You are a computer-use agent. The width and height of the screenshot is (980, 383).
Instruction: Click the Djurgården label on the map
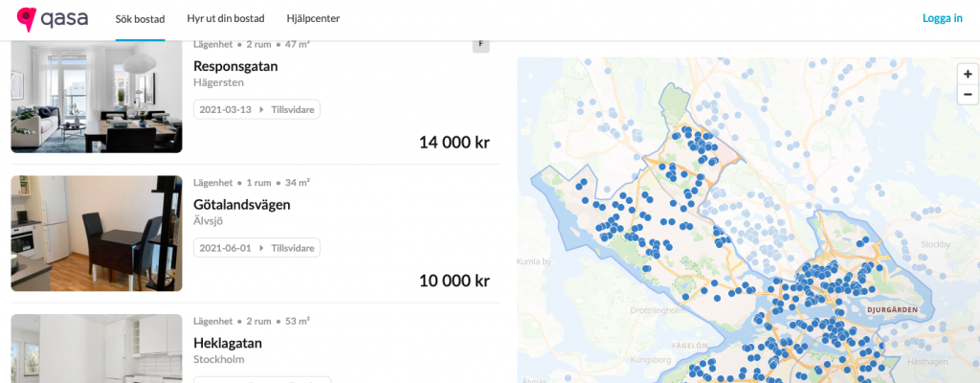tap(893, 310)
